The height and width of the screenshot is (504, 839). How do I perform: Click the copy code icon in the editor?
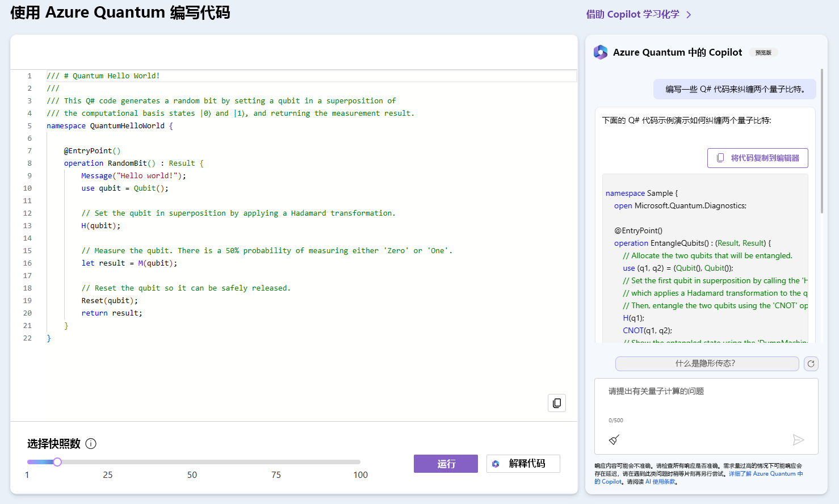click(x=557, y=403)
